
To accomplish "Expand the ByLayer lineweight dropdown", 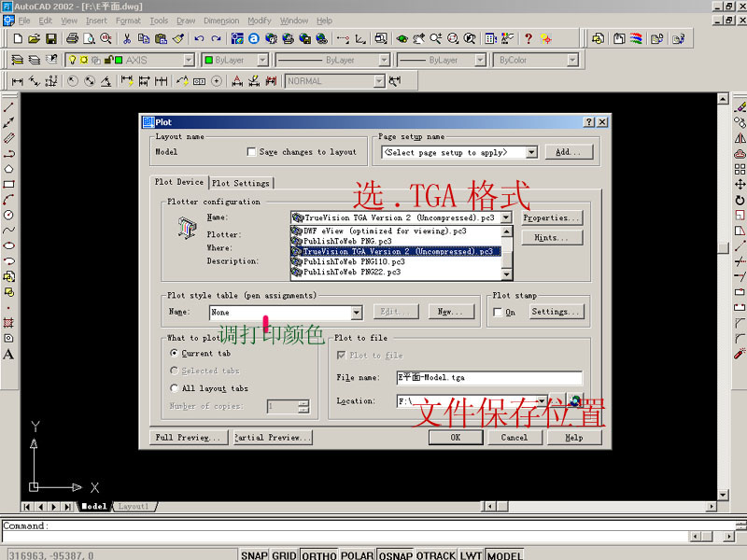I will click(480, 60).
